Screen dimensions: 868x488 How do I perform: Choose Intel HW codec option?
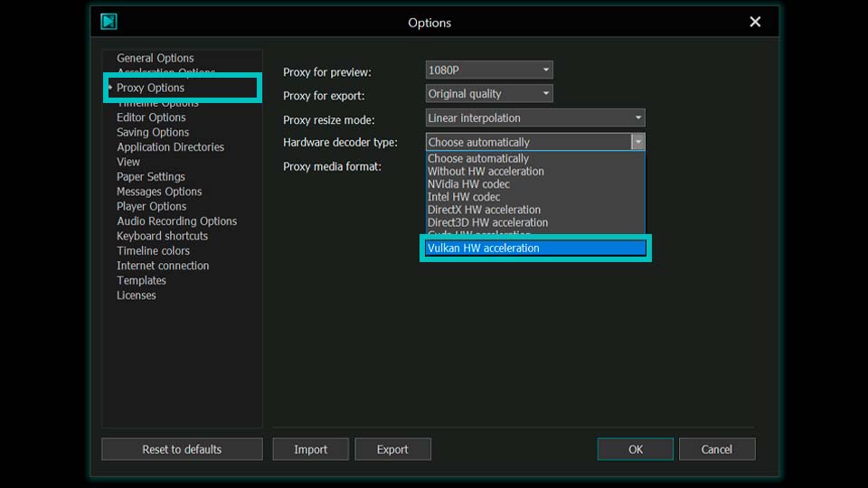(x=535, y=197)
